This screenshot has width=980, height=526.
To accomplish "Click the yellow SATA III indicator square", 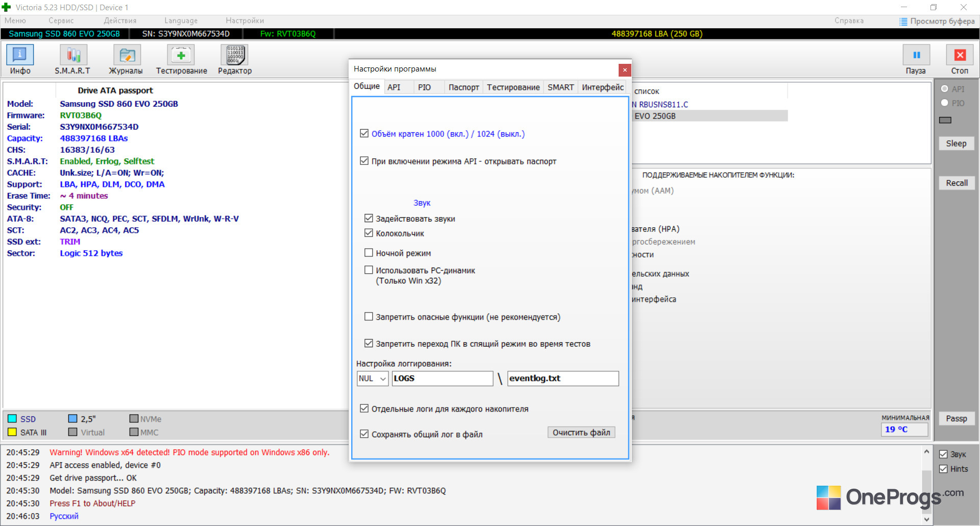I will tap(12, 432).
